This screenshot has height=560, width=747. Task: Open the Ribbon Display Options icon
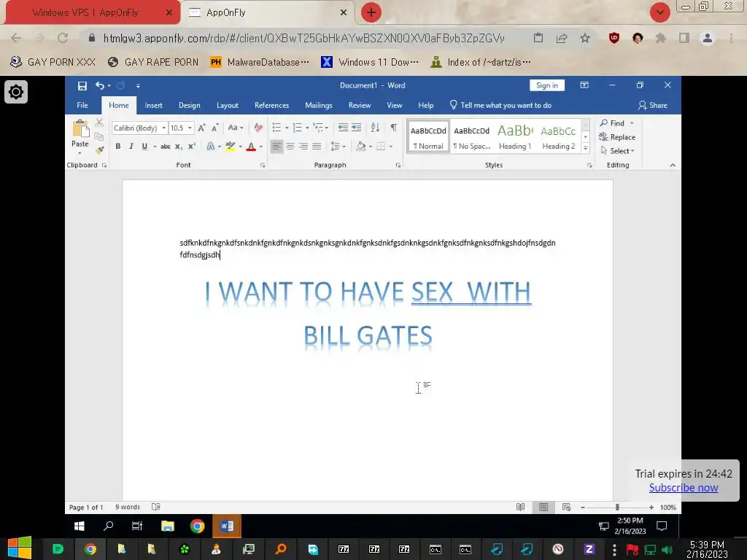(584, 85)
